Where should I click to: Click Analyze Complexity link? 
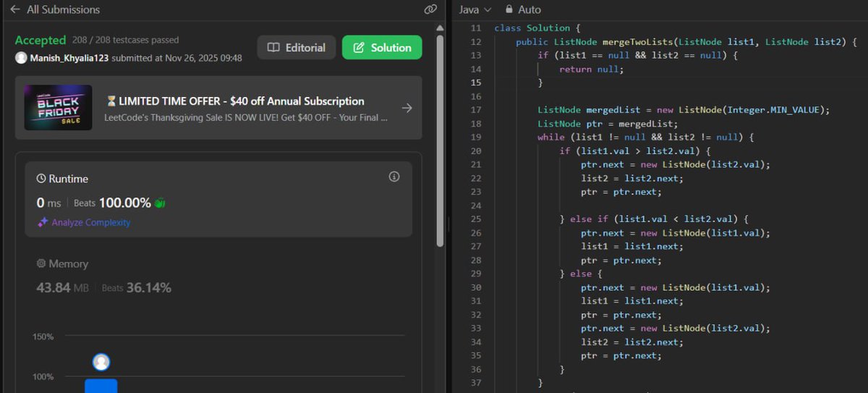pos(90,222)
